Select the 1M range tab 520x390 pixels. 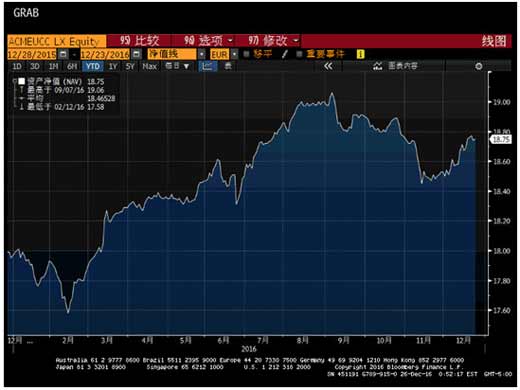click(x=53, y=66)
